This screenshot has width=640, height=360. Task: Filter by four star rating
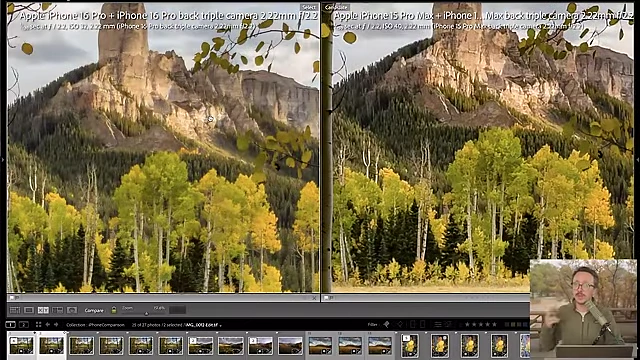(x=488, y=324)
